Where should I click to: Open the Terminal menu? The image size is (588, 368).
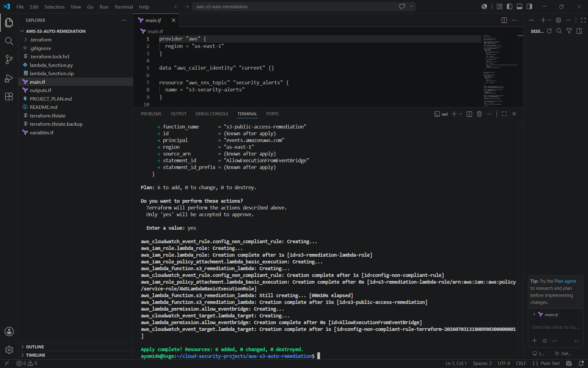123,7
